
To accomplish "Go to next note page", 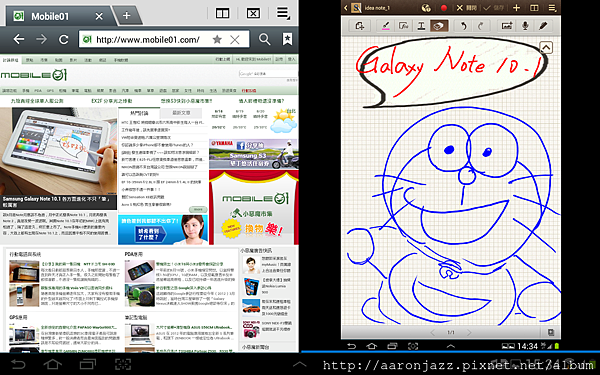I will 469,332.
